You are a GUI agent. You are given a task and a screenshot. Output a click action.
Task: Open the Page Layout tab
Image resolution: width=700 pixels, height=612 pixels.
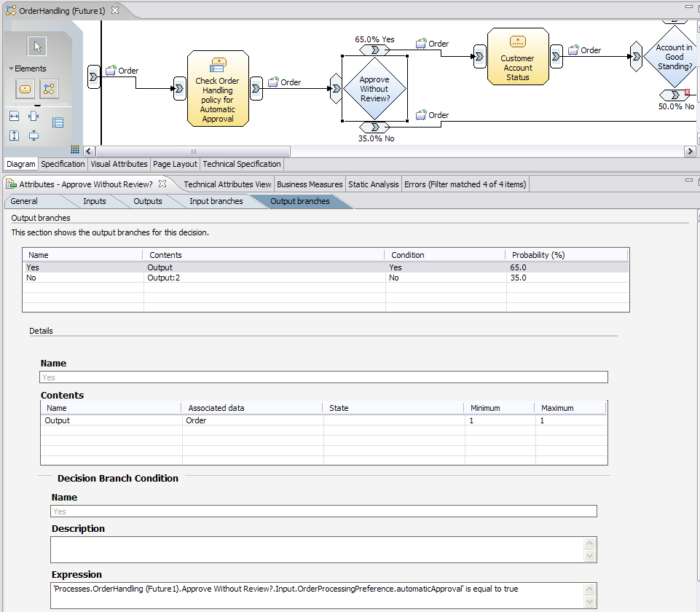[175, 164]
